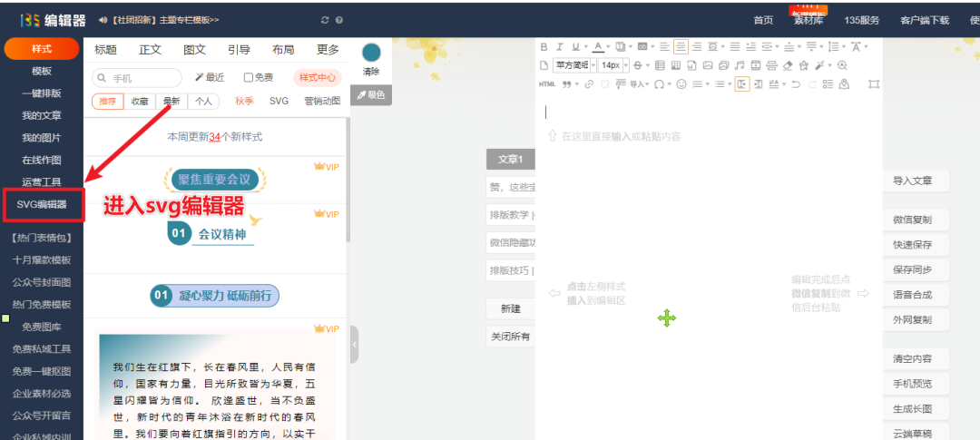980x440 pixels.
Task: Select the 个人 filter option
Action: (x=204, y=102)
